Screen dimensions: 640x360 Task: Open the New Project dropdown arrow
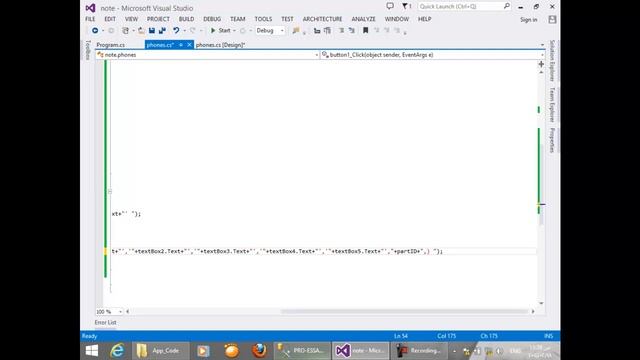133,31
